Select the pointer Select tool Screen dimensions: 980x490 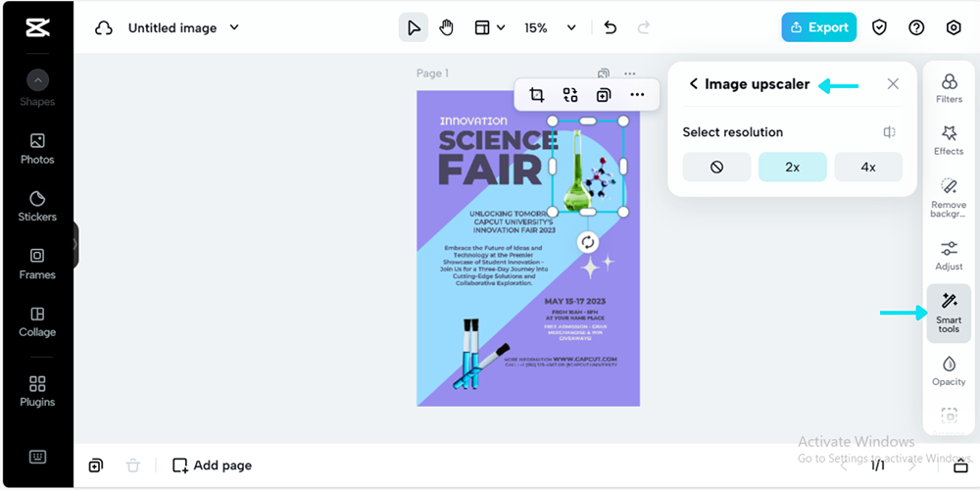(x=414, y=28)
